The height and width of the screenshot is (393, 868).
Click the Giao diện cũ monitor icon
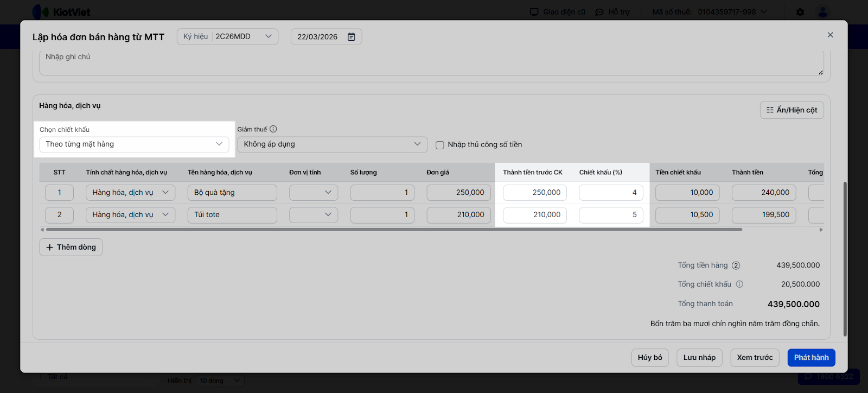(x=534, y=12)
